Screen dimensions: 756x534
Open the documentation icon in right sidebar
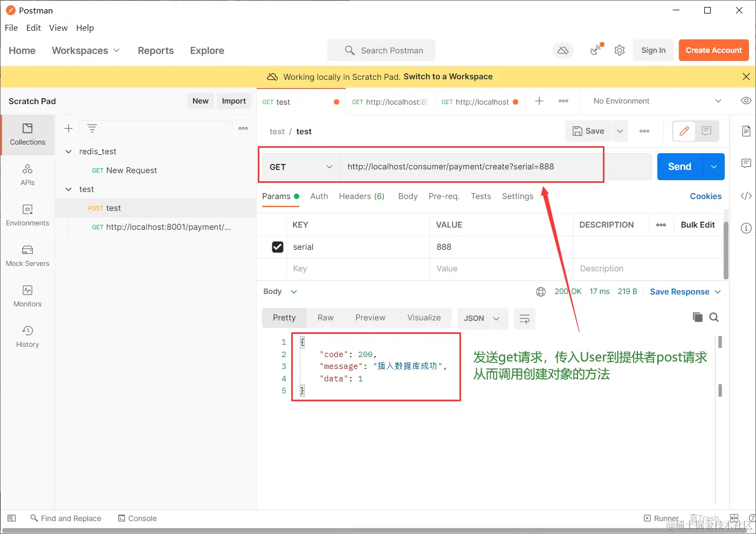(746, 131)
